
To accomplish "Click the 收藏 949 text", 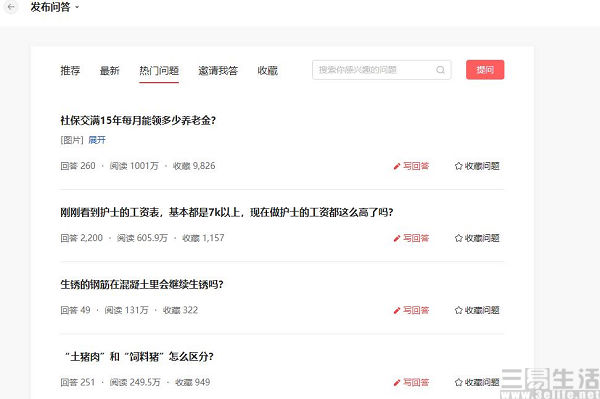I will pos(192,382).
